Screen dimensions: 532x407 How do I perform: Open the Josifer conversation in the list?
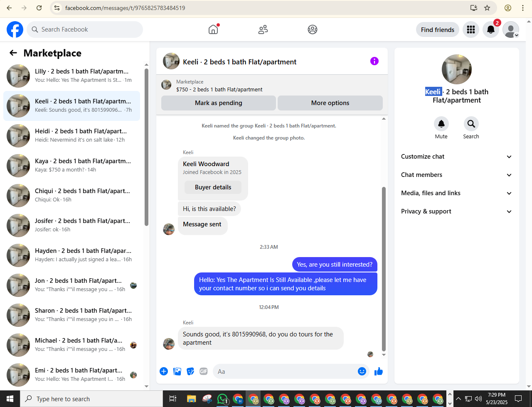[71, 226]
